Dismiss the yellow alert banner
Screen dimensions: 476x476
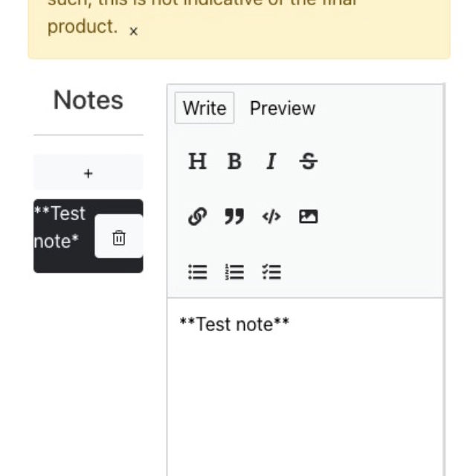click(x=134, y=31)
